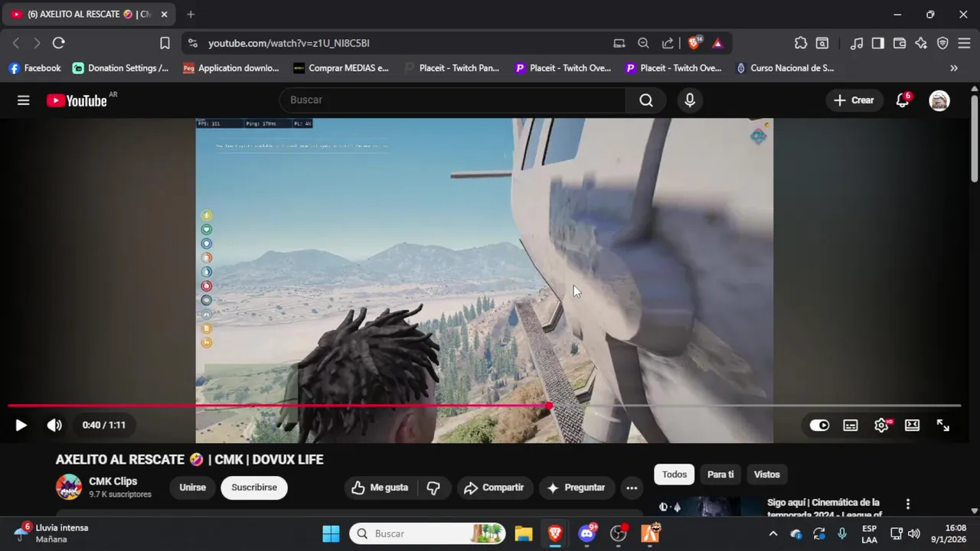The image size is (980, 551).
Task: Share this page from the address bar
Action: coord(668,44)
